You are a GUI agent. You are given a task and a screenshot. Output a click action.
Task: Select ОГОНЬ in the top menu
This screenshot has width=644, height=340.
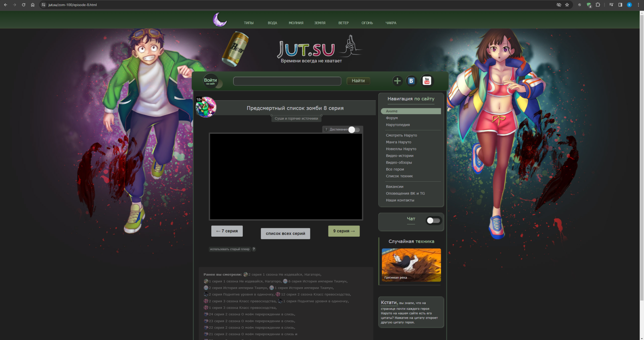[367, 23]
